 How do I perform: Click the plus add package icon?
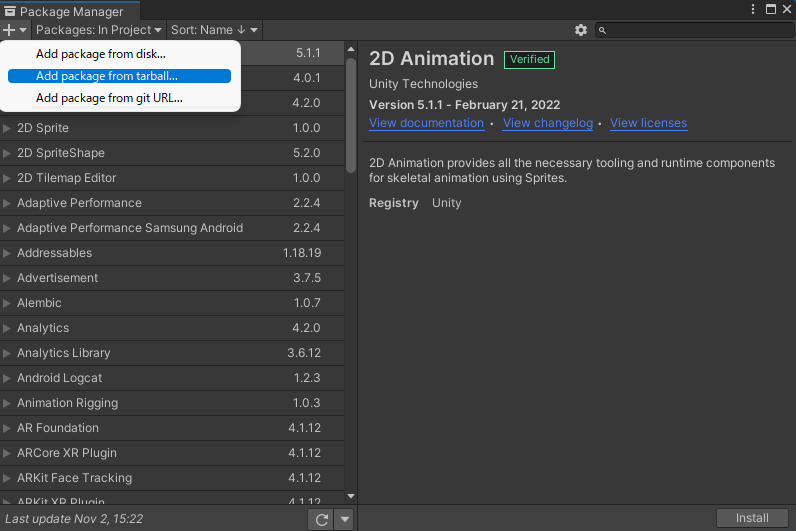(10, 31)
